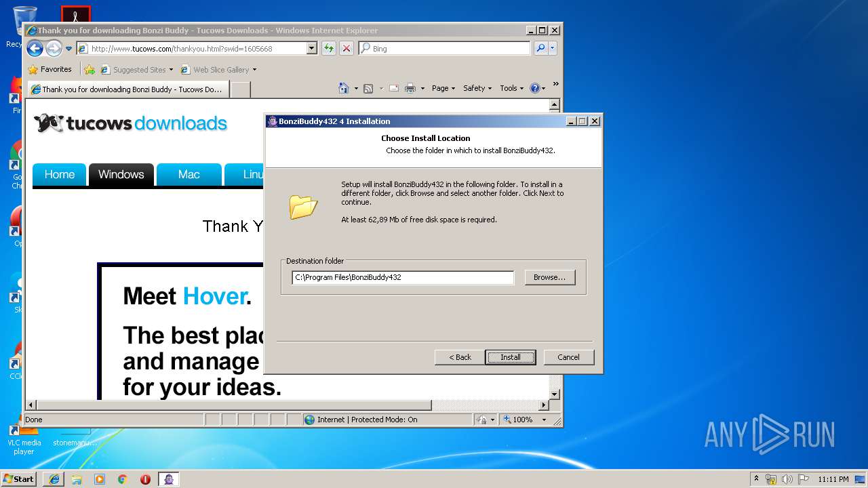Open the Home button dropdown arrow

point(356,88)
